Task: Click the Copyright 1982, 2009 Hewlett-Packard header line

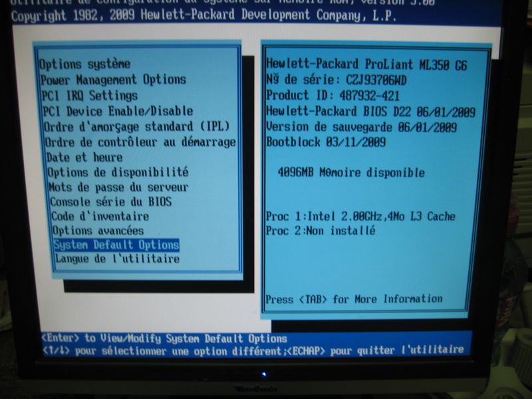Action: [203, 15]
